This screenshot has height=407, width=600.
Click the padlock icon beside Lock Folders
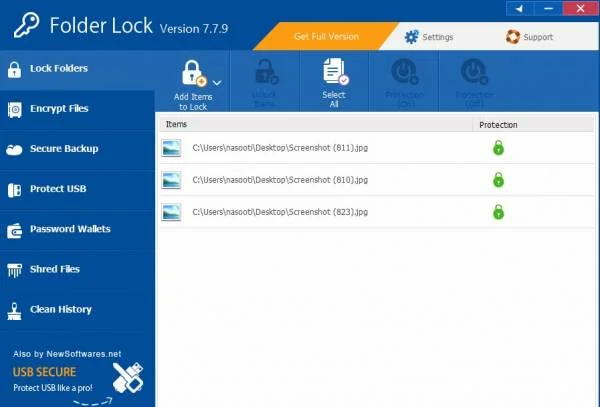(x=15, y=70)
